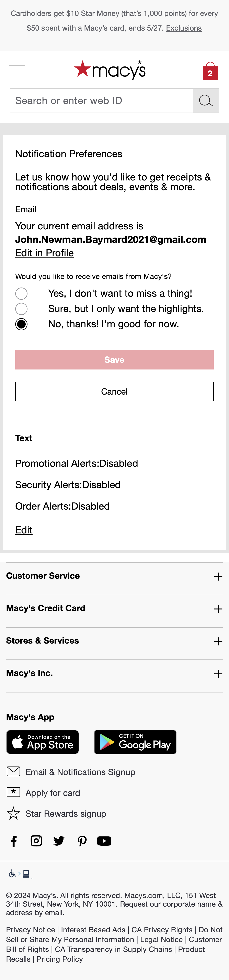Select 'Yes, I don't want to miss a thing!'
The image size is (229, 980).
[x=22, y=293]
